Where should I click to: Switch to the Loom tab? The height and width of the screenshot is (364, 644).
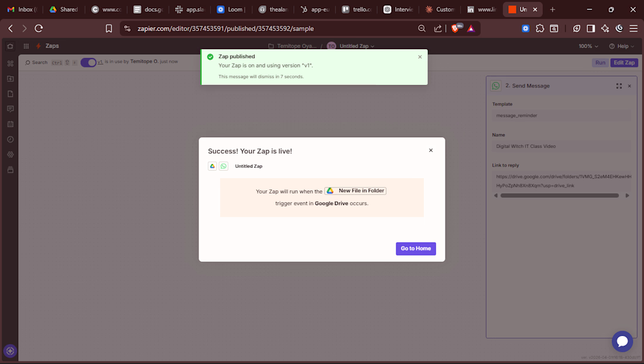tap(231, 9)
